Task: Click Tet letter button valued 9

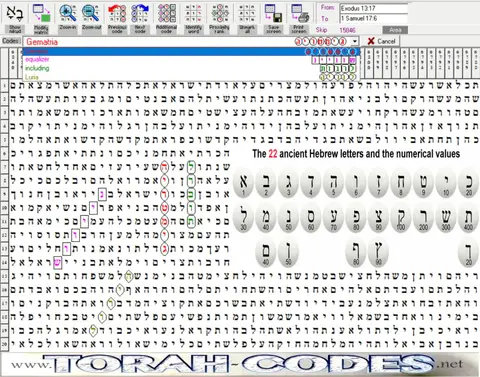Action: pyautogui.click(x=424, y=183)
